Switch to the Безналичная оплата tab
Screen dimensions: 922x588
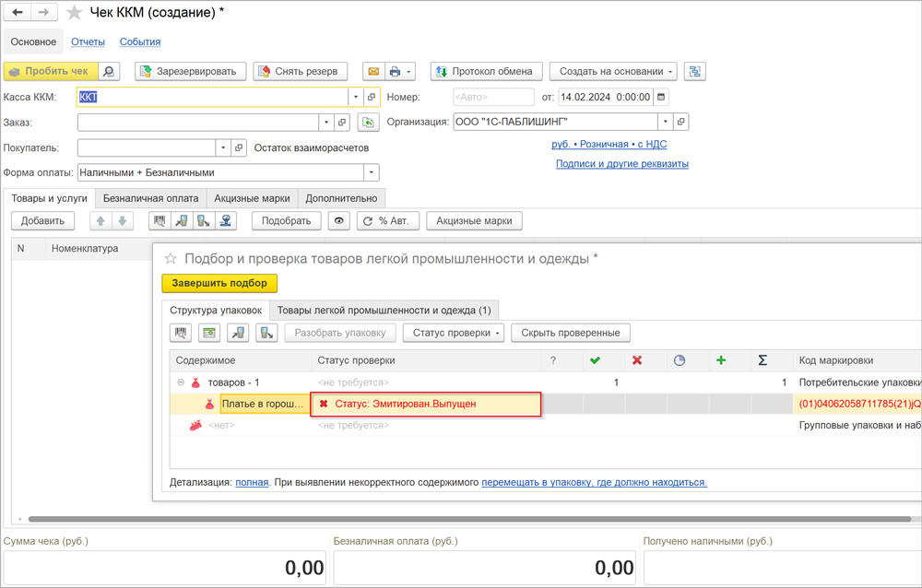pyautogui.click(x=150, y=198)
